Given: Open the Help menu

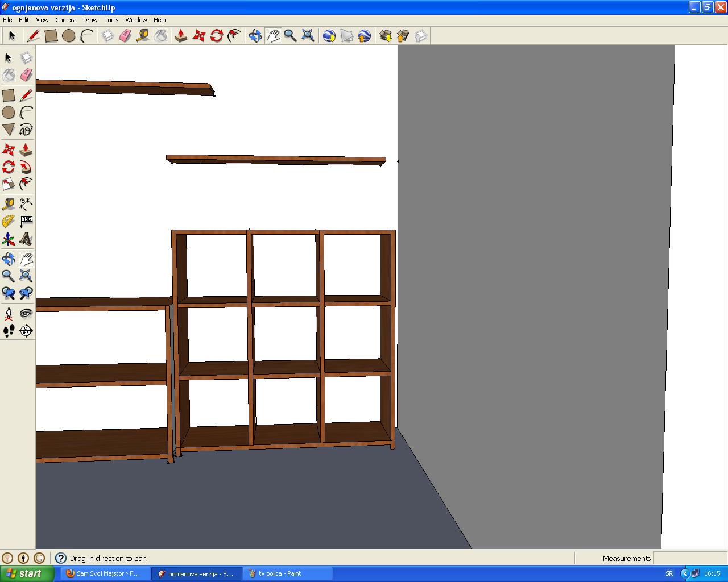Looking at the screenshot, I should point(160,20).
